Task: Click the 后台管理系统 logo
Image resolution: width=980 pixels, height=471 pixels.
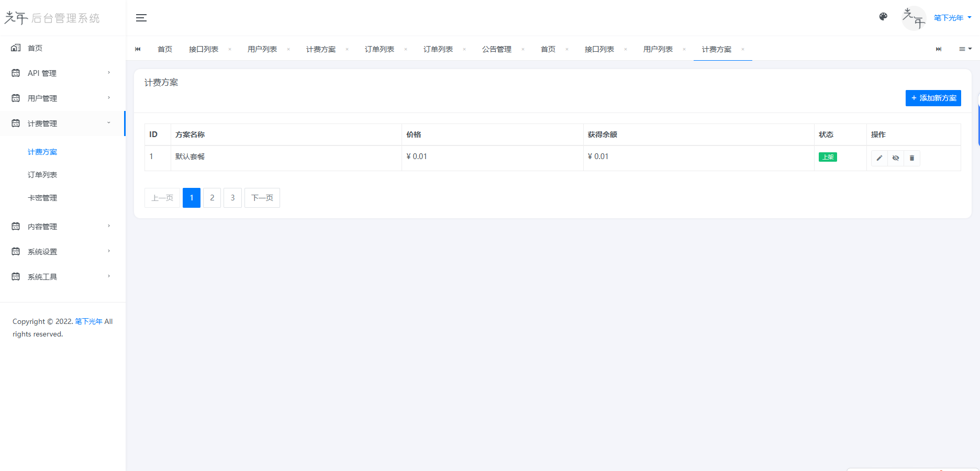Action: (52, 18)
